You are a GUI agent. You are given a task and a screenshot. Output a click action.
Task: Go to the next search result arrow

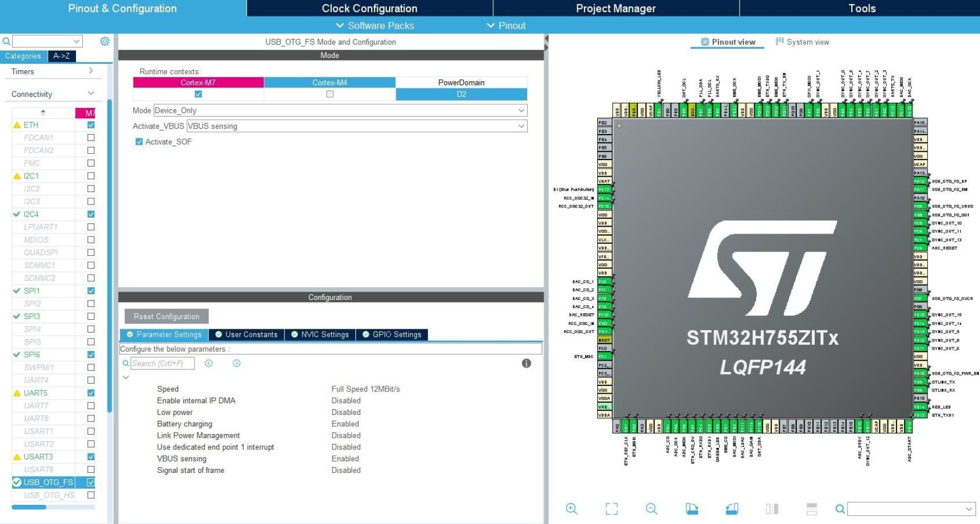click(237, 363)
